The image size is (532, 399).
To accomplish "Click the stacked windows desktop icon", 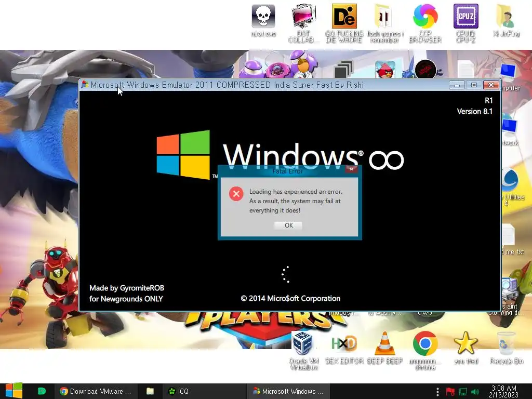I will tap(344, 70).
